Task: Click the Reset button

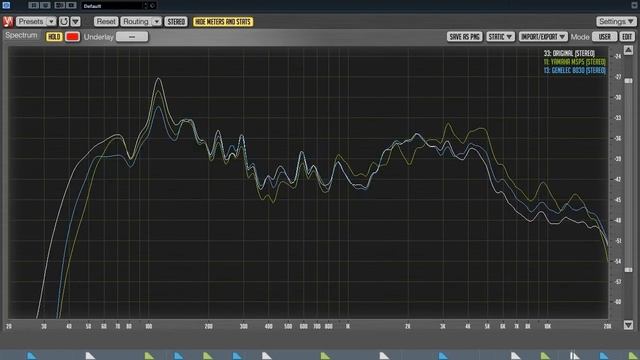Action: (106, 21)
